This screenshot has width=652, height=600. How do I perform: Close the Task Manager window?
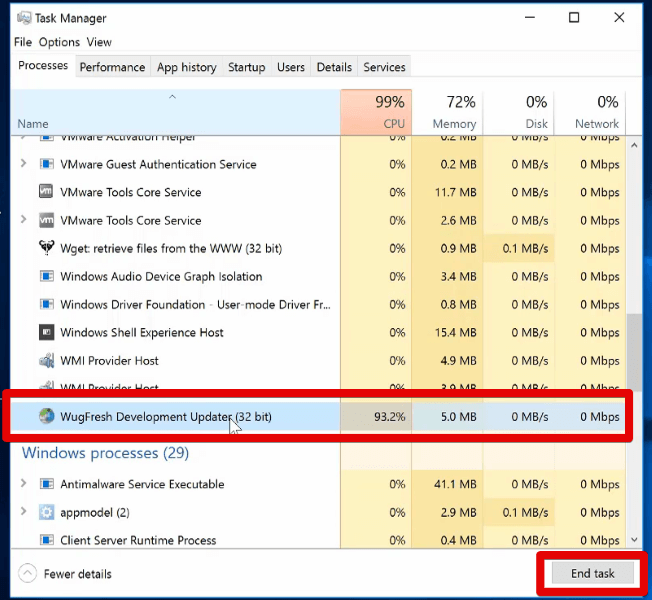pos(619,17)
